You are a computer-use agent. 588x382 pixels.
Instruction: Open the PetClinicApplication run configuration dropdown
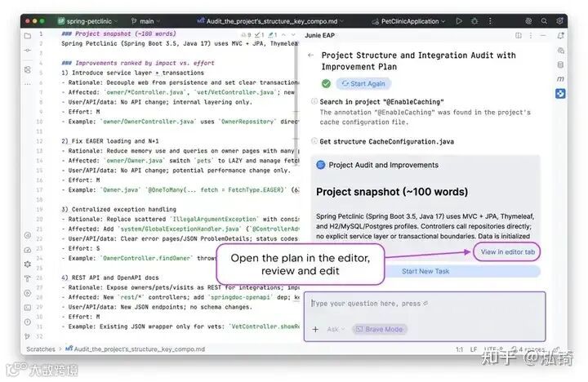(409, 21)
